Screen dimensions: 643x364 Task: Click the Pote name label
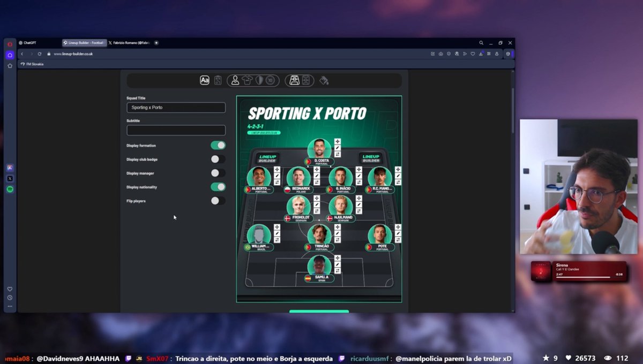tap(383, 246)
